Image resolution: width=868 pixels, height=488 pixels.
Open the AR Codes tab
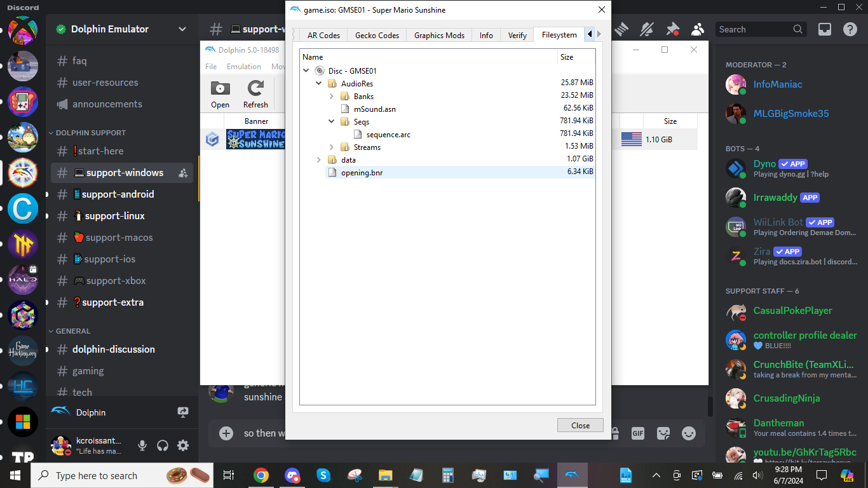323,36
